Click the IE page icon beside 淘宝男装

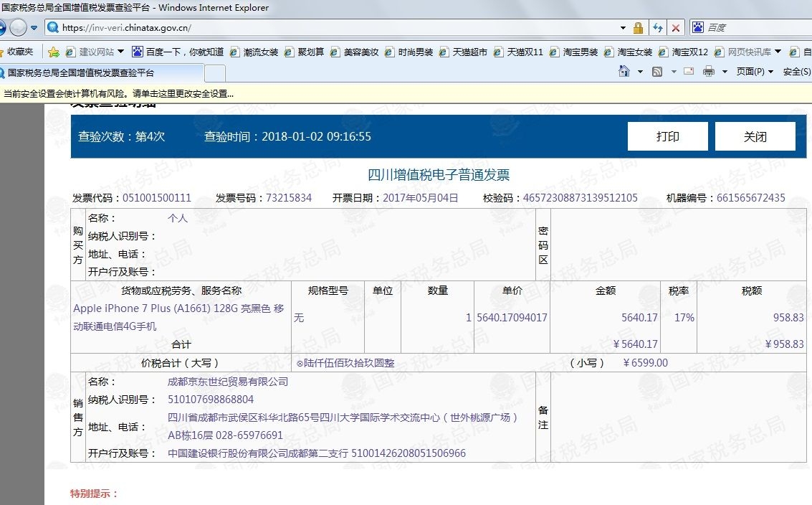(x=555, y=52)
